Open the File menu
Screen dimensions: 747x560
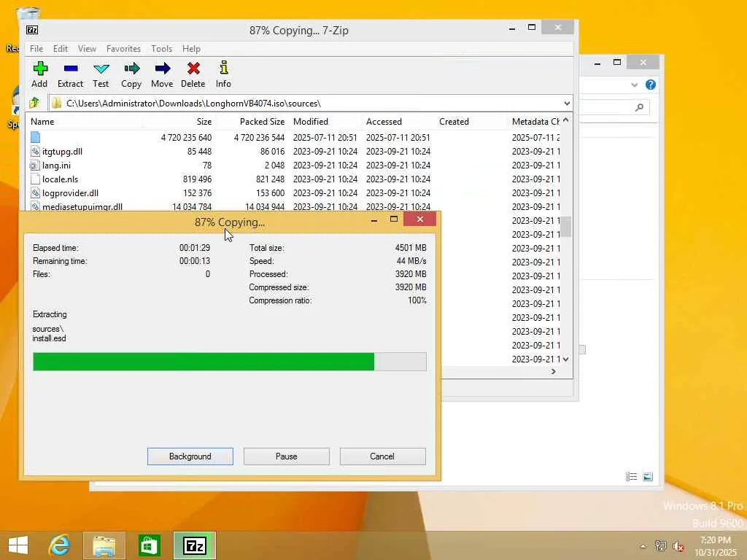[36, 49]
